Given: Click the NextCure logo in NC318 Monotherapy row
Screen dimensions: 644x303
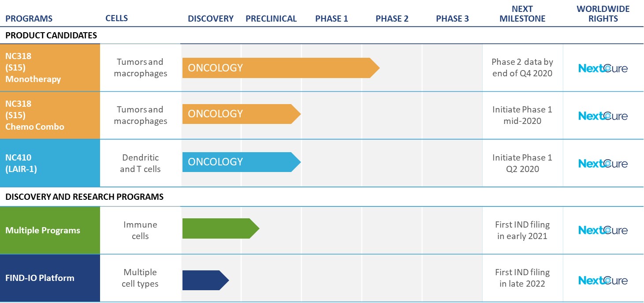Looking at the screenshot, I should pyautogui.click(x=603, y=68).
